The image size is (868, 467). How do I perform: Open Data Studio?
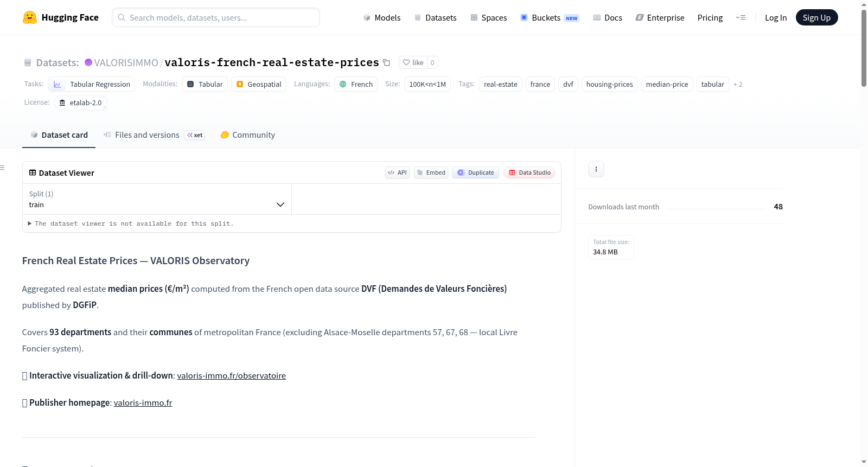(529, 172)
